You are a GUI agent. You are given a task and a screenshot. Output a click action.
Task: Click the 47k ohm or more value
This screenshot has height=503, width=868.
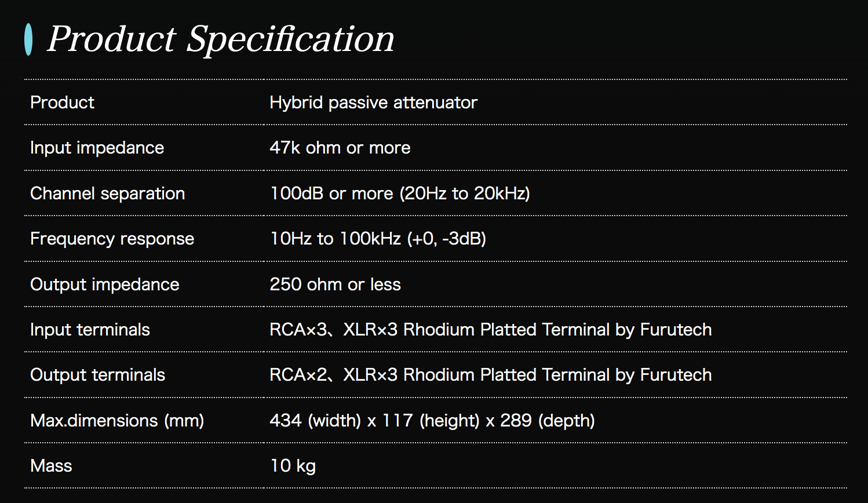point(340,148)
